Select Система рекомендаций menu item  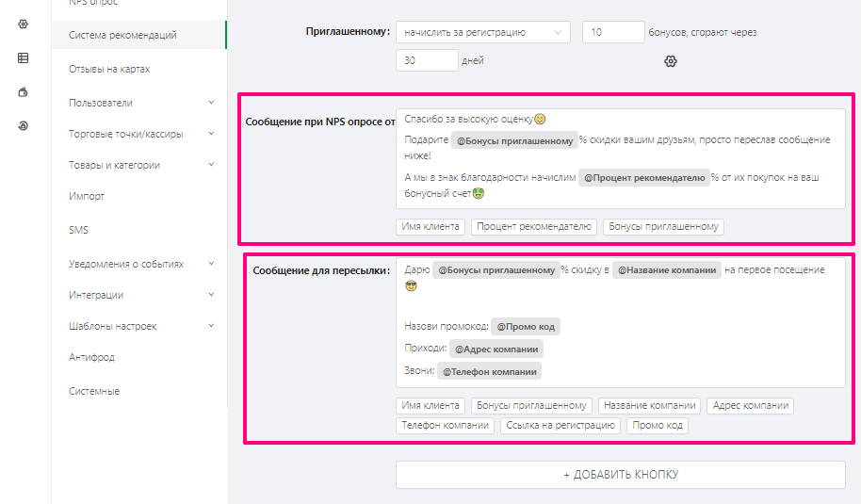point(139,35)
